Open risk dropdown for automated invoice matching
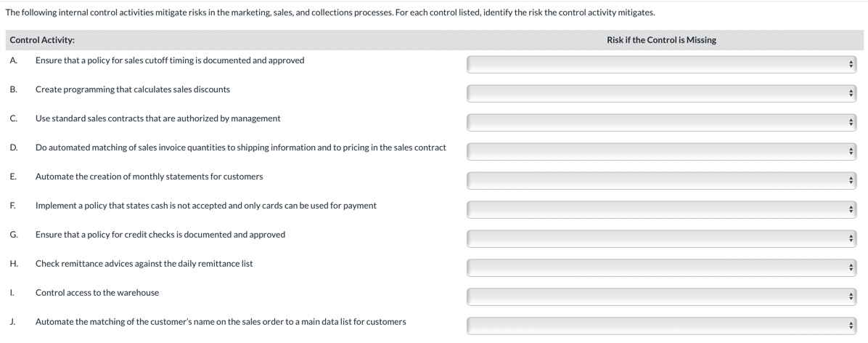868x343 pixels. coord(661,152)
